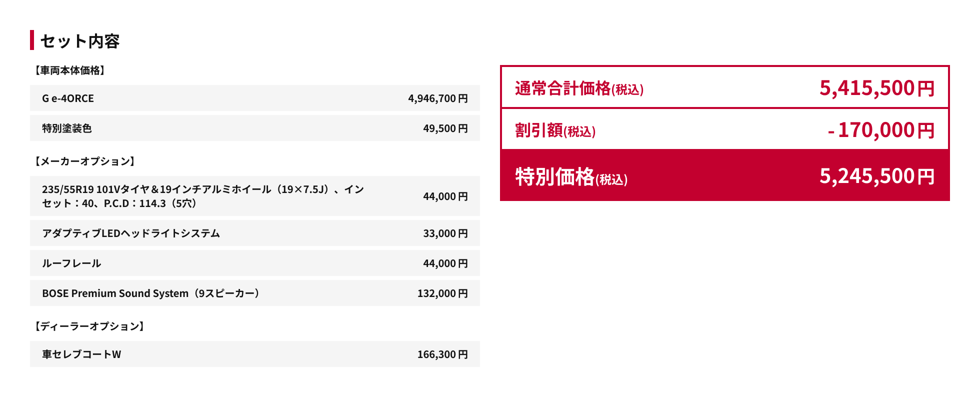Click the セット内容 section heading
The height and width of the screenshot is (397, 980).
pos(80,41)
